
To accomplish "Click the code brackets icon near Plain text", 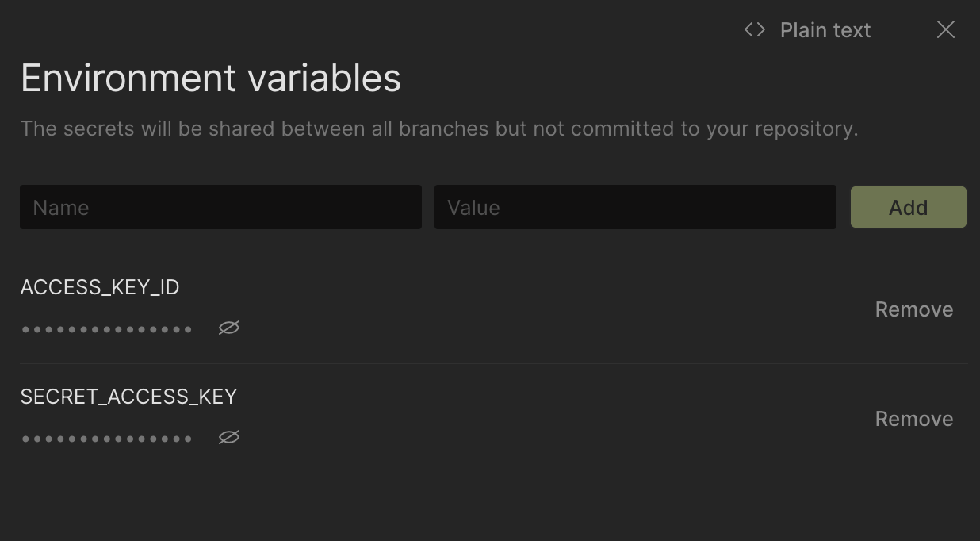I will point(752,29).
